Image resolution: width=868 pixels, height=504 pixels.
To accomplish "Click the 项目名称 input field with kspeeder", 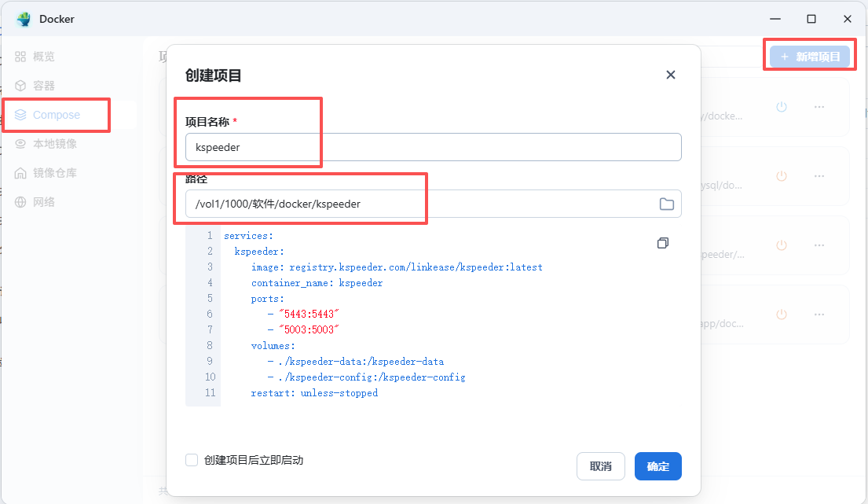I will (x=432, y=147).
